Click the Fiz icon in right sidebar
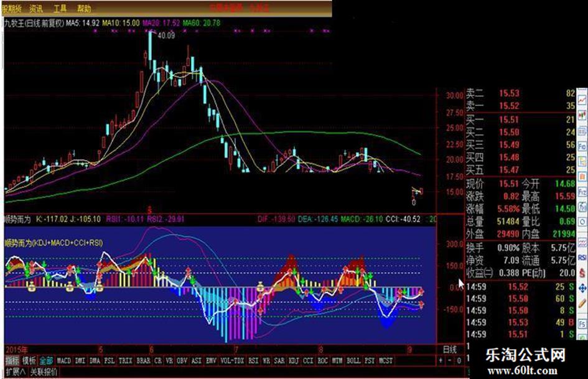Image resolution: width=588 pixels, height=379 pixels. [582, 192]
